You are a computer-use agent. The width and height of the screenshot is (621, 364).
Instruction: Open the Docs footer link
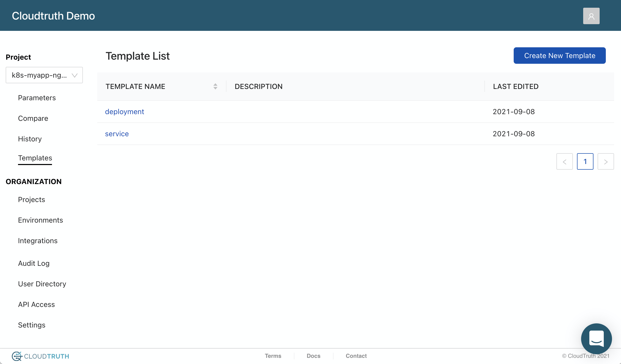click(x=313, y=356)
